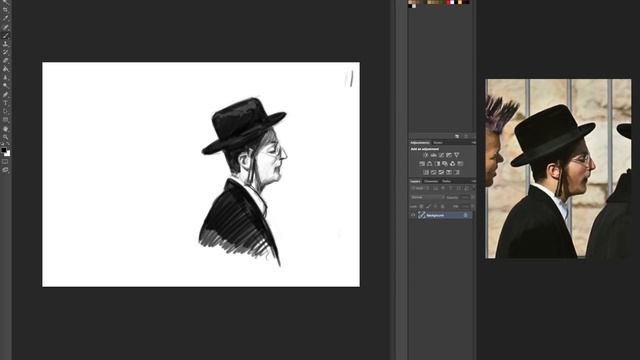Add a Curves adjustment
Image resolution: width=640 pixels, height=360 pixels.
pos(441,155)
